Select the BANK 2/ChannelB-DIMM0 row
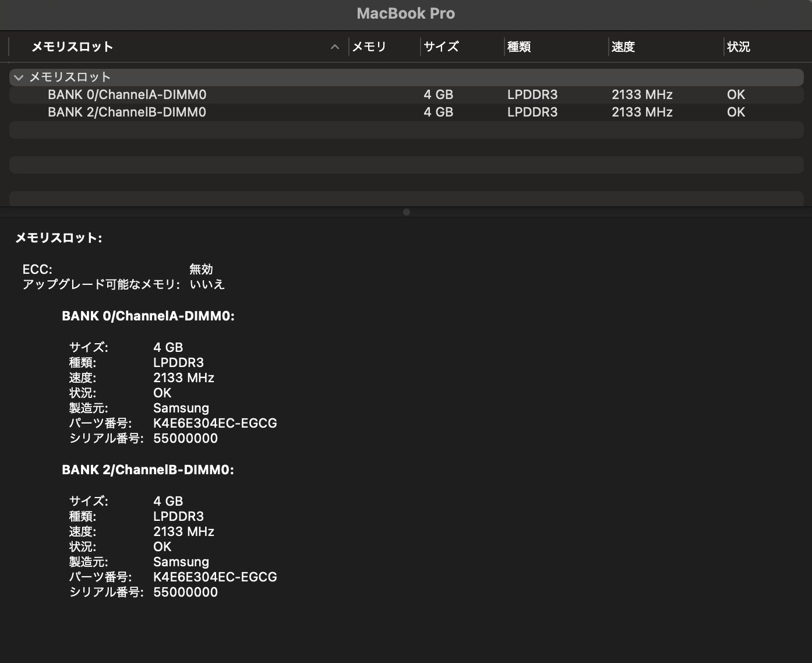Viewport: 812px width, 663px height. point(127,112)
